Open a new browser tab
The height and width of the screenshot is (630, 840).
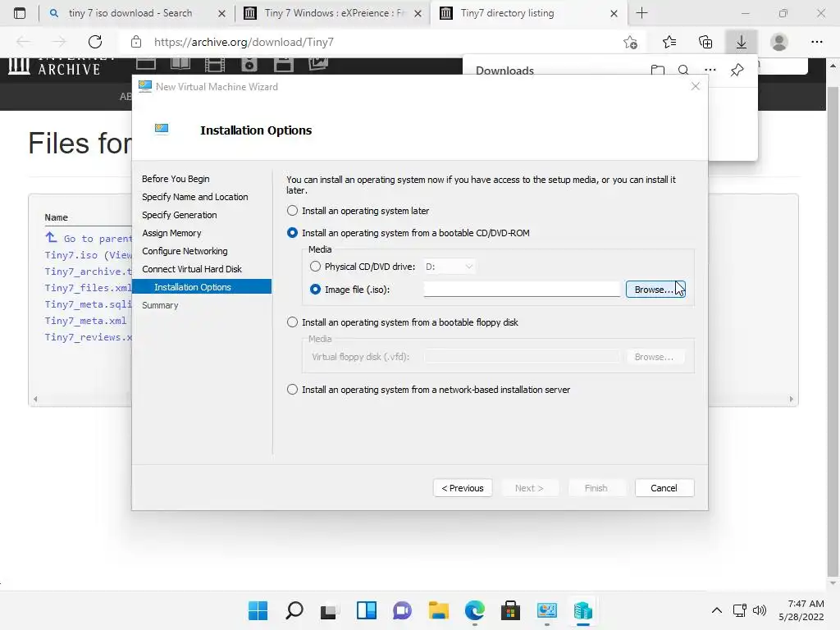641,13
